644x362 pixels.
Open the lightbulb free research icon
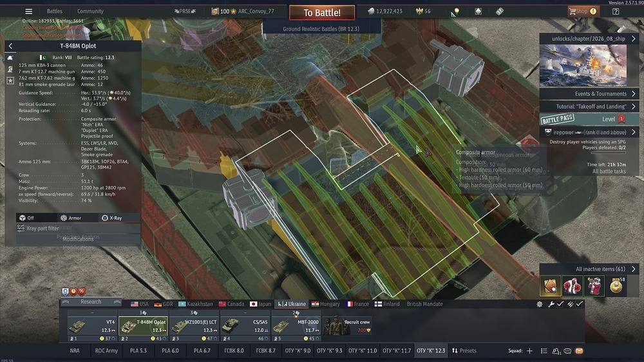tap(455, 12)
